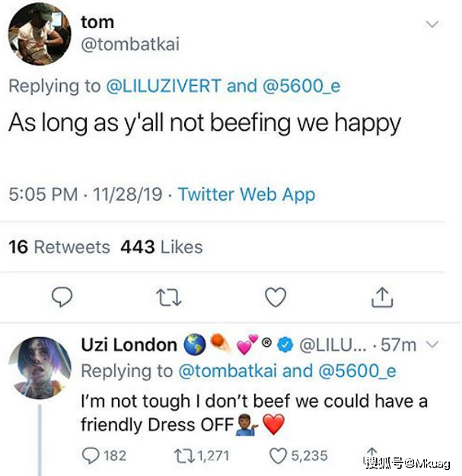
Task: Open @5600_e mention in tom's reply line
Action: (x=302, y=86)
